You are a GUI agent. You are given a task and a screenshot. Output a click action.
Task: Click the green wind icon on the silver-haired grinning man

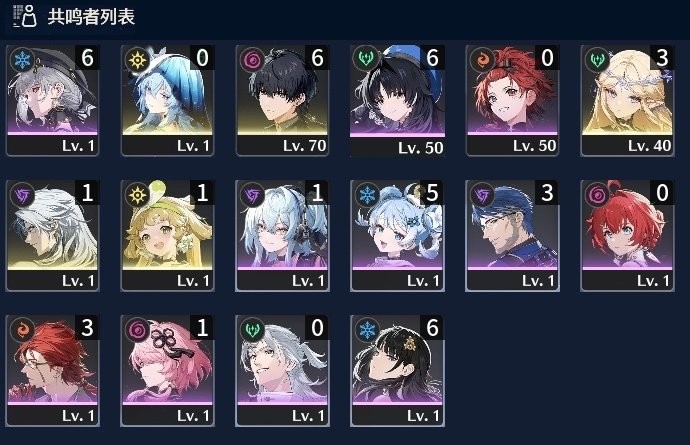point(252,329)
